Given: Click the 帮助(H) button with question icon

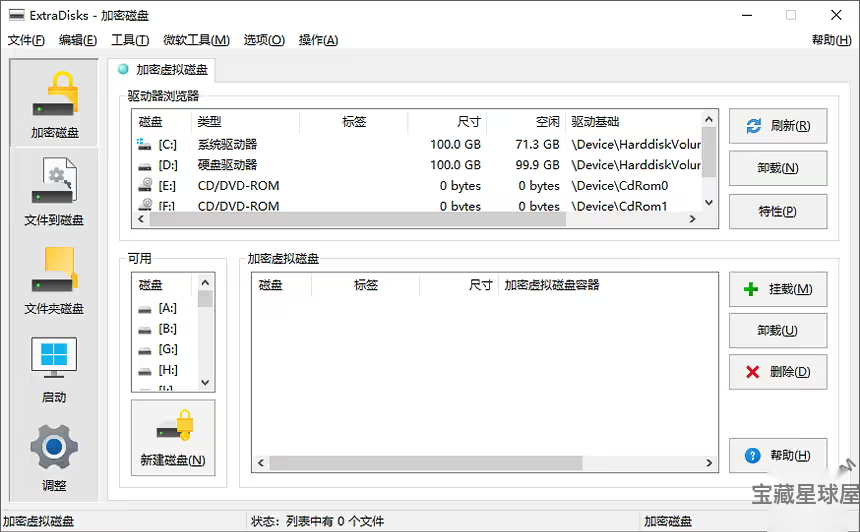Looking at the screenshot, I should click(778, 455).
